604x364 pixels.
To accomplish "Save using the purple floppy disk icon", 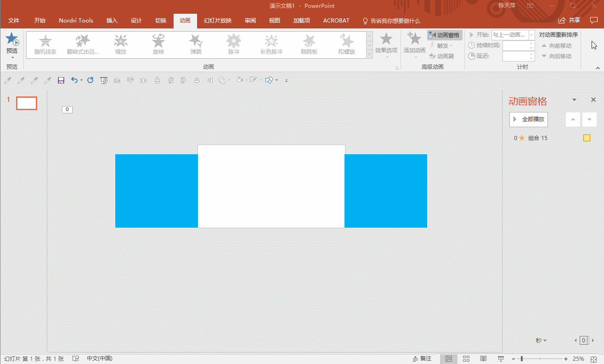I will pos(61,80).
